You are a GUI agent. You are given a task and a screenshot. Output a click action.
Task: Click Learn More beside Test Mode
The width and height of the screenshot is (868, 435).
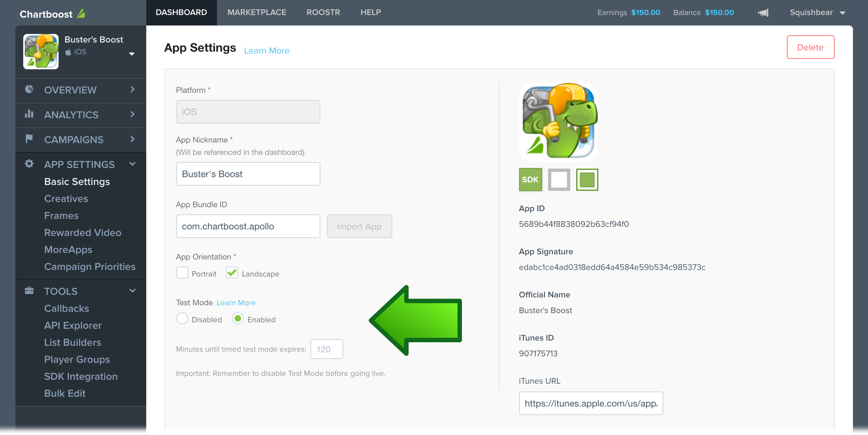236,303
